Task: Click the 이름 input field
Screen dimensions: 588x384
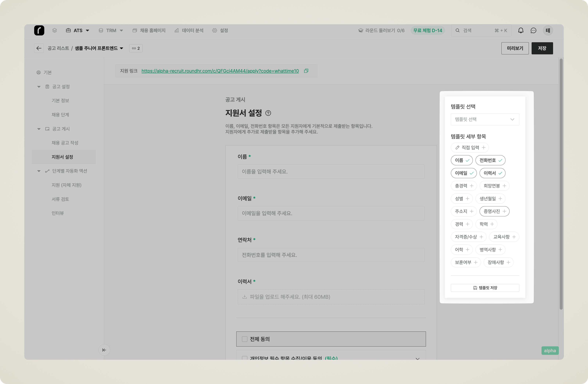Action: (x=331, y=172)
